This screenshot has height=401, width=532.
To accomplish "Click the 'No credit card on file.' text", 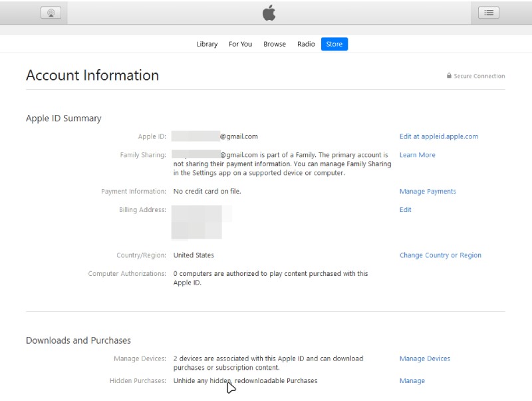I will [x=207, y=192].
